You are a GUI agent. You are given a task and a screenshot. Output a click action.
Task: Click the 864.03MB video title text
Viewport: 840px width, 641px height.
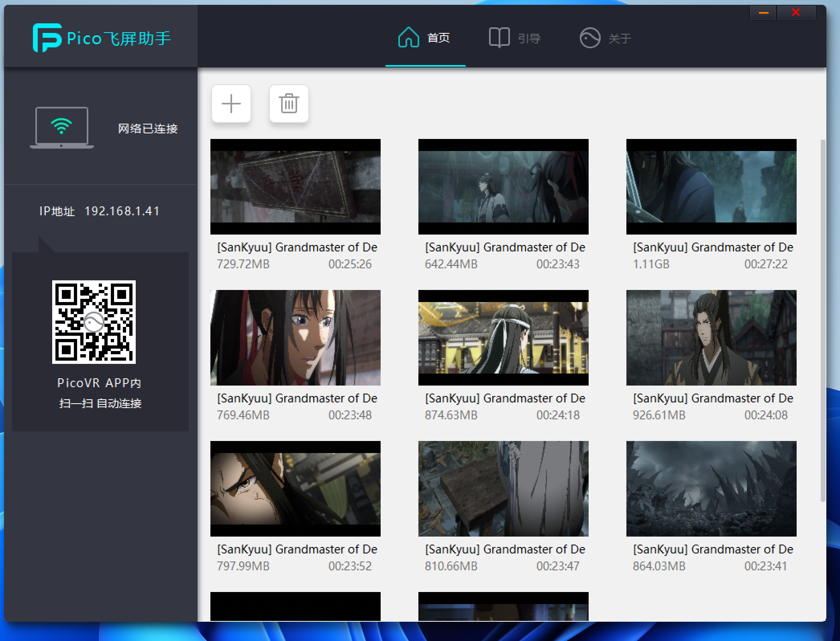(x=713, y=549)
